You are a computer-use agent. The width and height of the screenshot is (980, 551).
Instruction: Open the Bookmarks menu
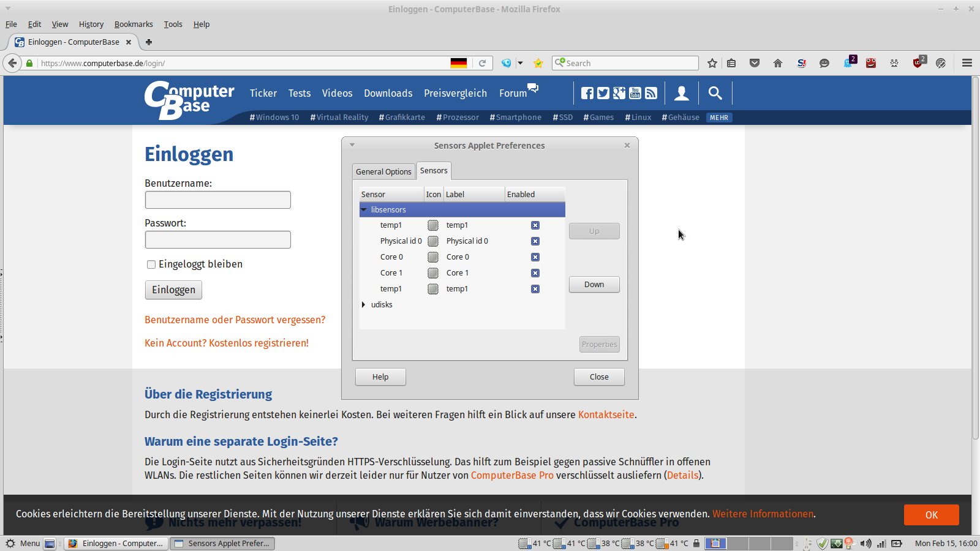(x=134, y=24)
